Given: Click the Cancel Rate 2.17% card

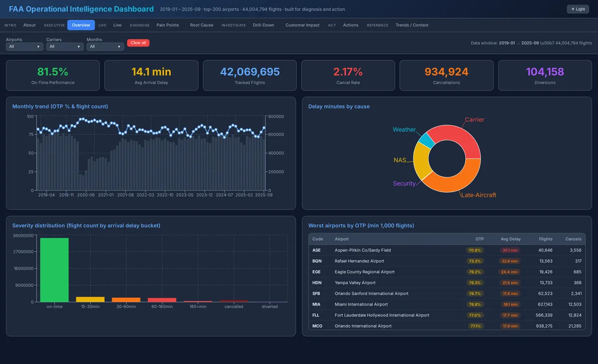Looking at the screenshot, I should pos(348,76).
